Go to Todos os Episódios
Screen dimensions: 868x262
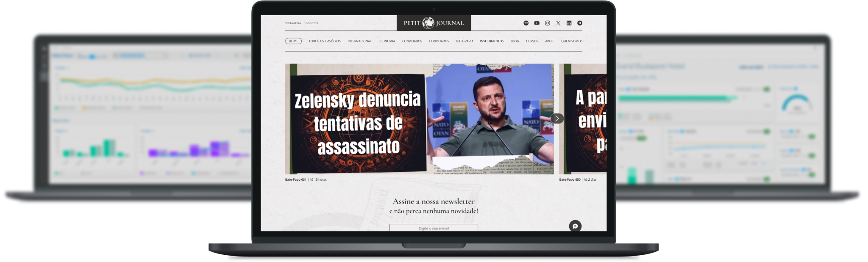coord(324,41)
